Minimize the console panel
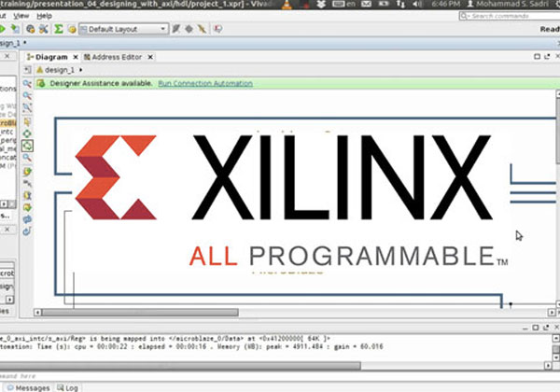This screenshot has width=560, height=392. pos(525,328)
